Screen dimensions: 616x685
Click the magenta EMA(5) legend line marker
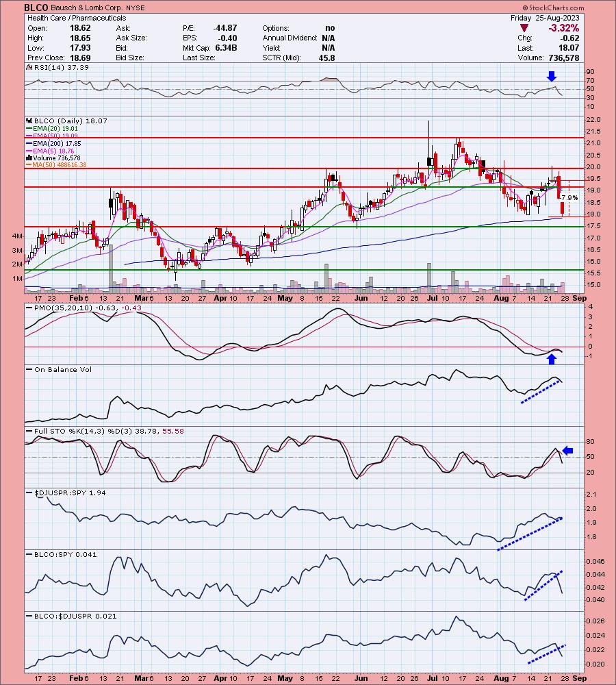click(x=29, y=151)
